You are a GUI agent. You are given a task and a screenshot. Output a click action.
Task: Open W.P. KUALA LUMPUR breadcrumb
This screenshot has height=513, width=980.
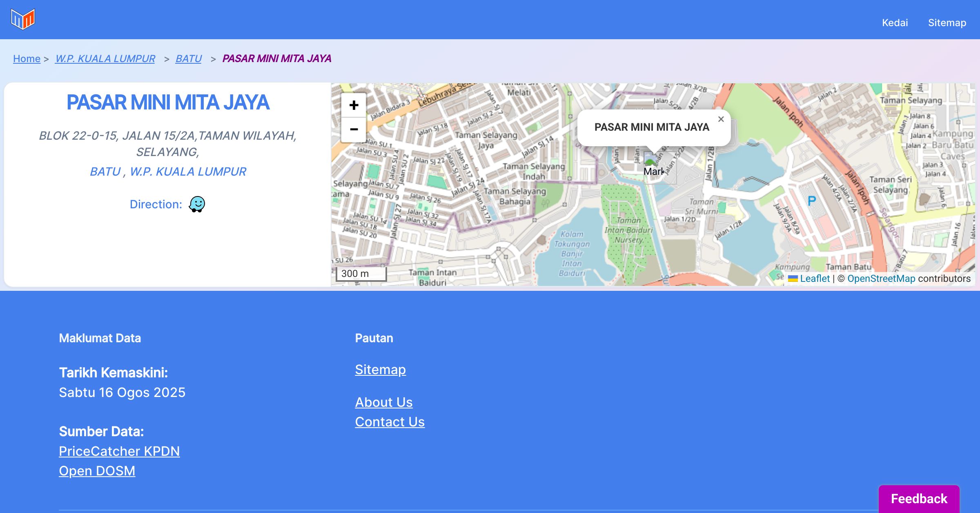pos(105,59)
